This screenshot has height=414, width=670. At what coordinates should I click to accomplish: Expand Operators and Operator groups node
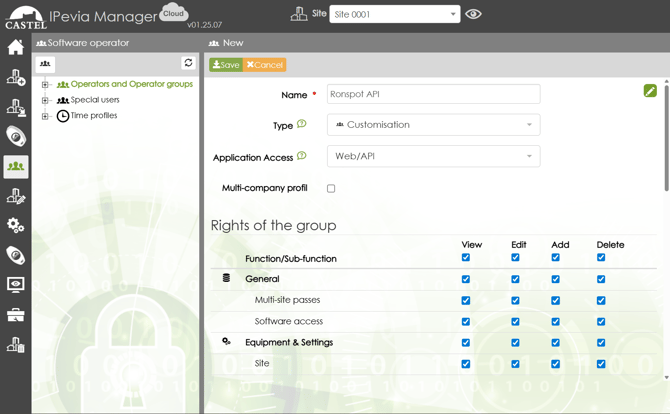[x=45, y=85]
